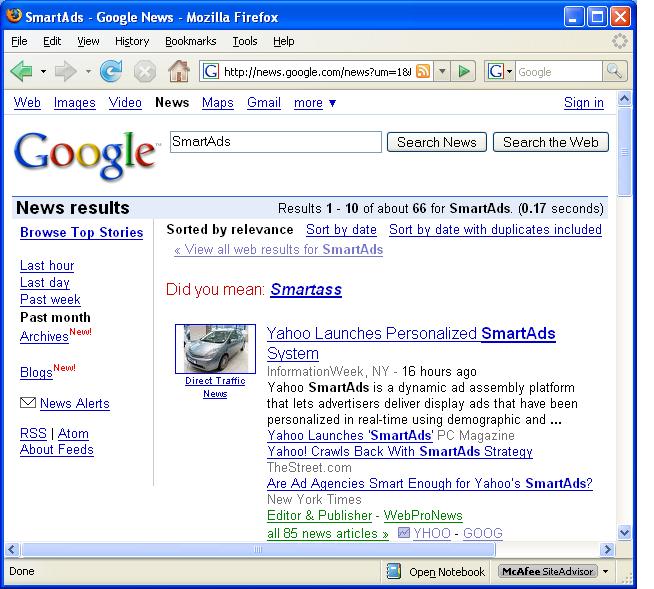
Task: Click the URL address bar field
Action: 317,72
